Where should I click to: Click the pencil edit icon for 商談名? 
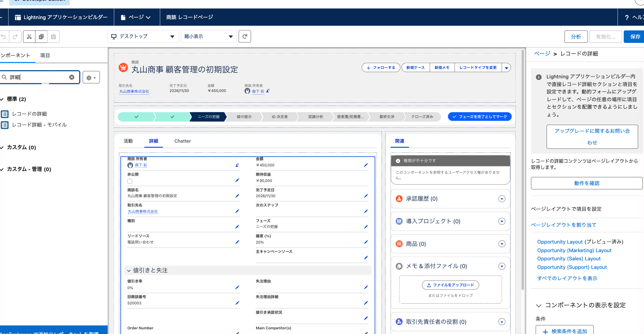[x=237, y=196]
